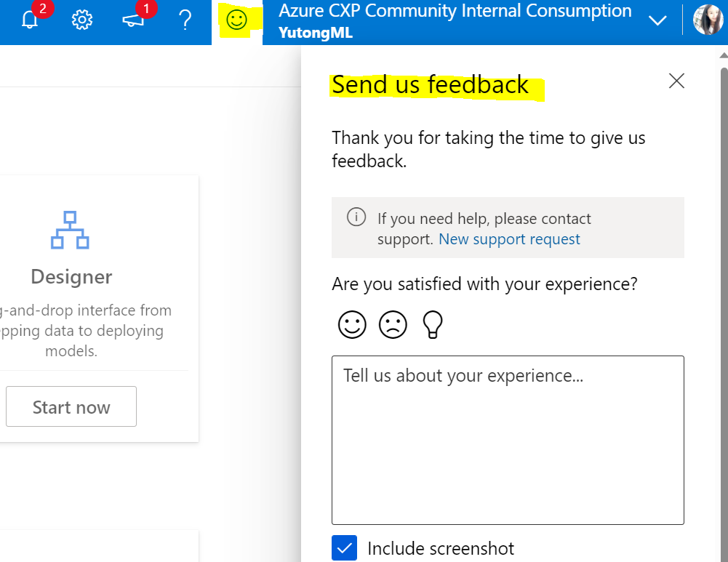Click the lightbulb suggestion icon

(432, 324)
